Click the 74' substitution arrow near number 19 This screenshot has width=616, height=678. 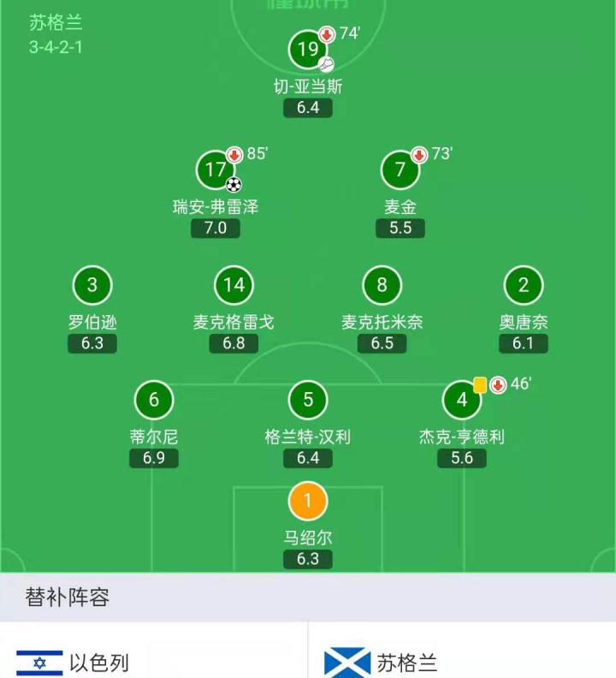pyautogui.click(x=327, y=34)
